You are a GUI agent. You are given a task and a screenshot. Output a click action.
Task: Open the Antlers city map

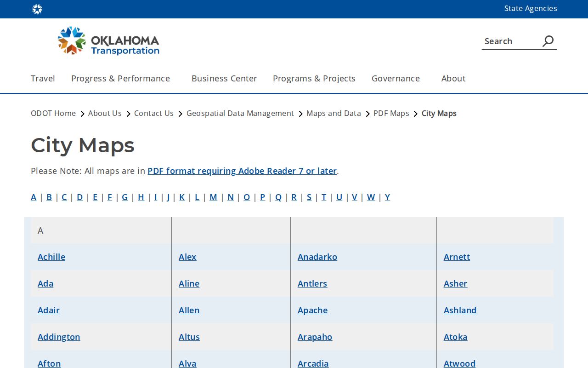tap(312, 283)
